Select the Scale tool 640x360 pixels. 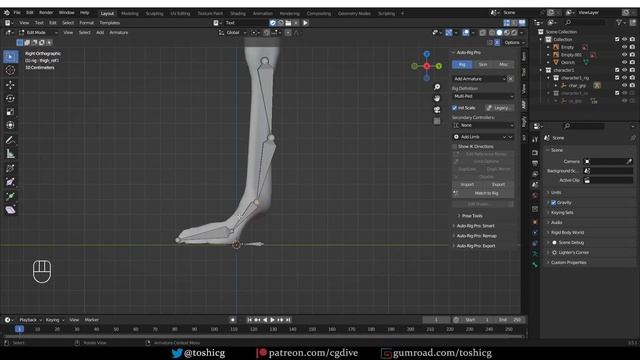coord(10,112)
